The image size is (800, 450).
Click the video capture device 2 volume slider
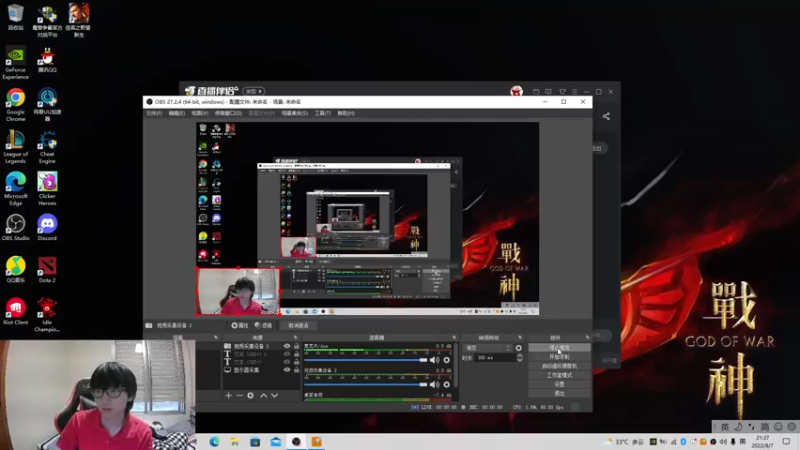(x=366, y=384)
